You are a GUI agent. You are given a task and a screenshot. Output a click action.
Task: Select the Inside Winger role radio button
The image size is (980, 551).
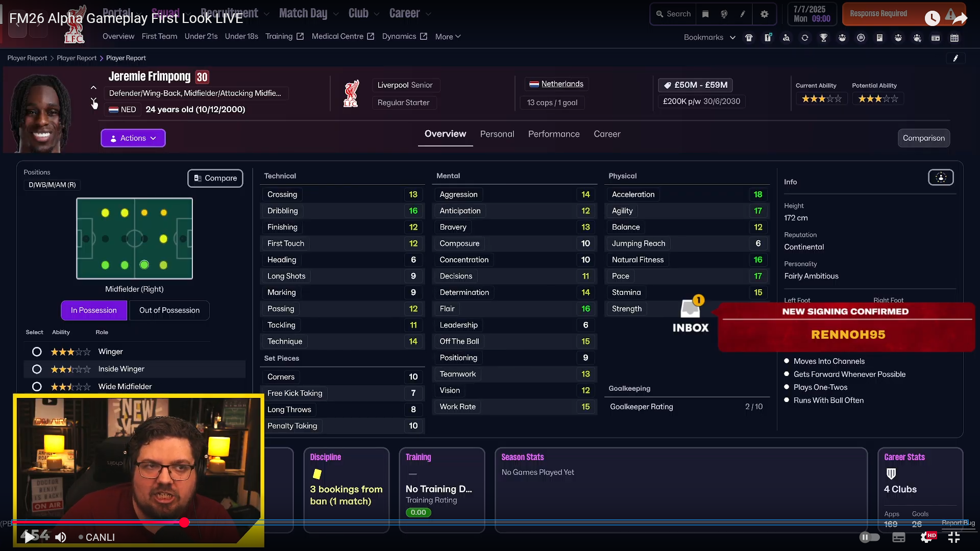coord(37,369)
